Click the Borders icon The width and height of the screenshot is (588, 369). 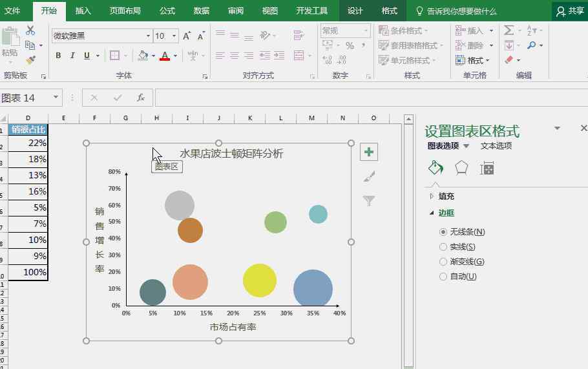(115, 56)
